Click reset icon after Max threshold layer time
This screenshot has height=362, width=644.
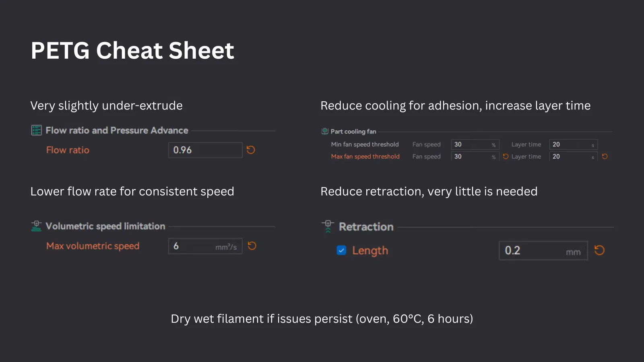(605, 156)
